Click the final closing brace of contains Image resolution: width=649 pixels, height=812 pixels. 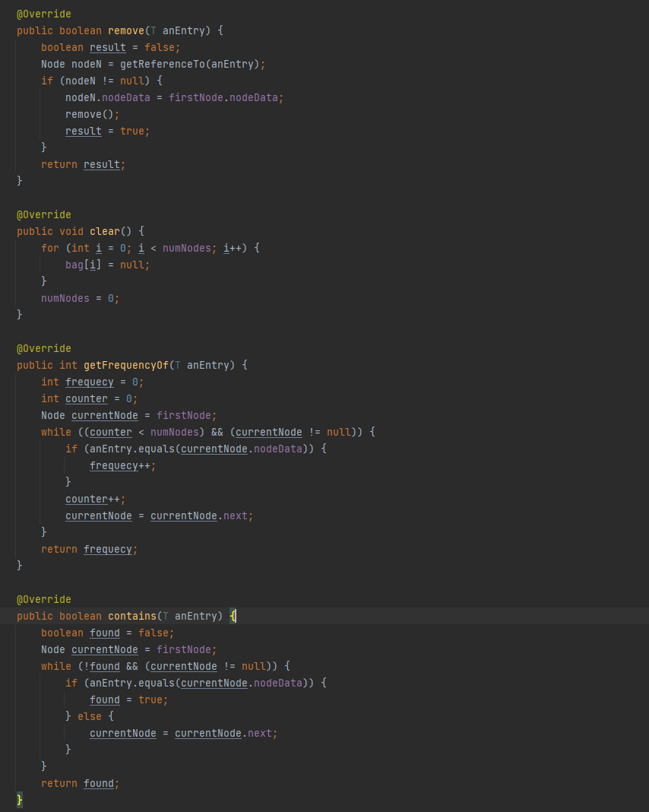point(18,800)
